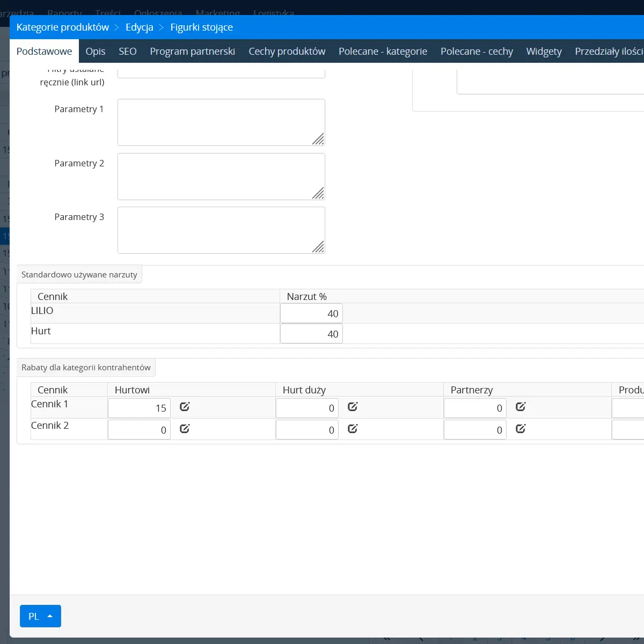Click the Figurki stojące breadcrumb
This screenshot has height=644, width=644.
(202, 27)
